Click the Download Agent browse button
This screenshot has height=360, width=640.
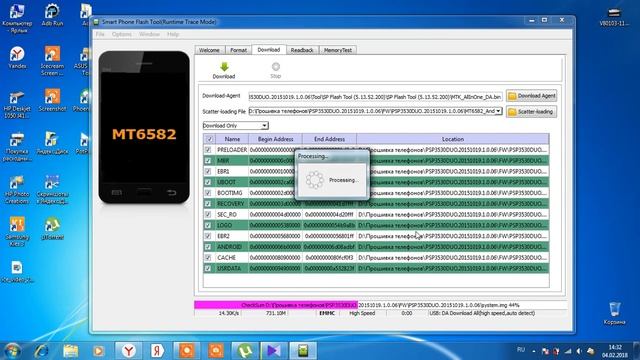pos(531,96)
